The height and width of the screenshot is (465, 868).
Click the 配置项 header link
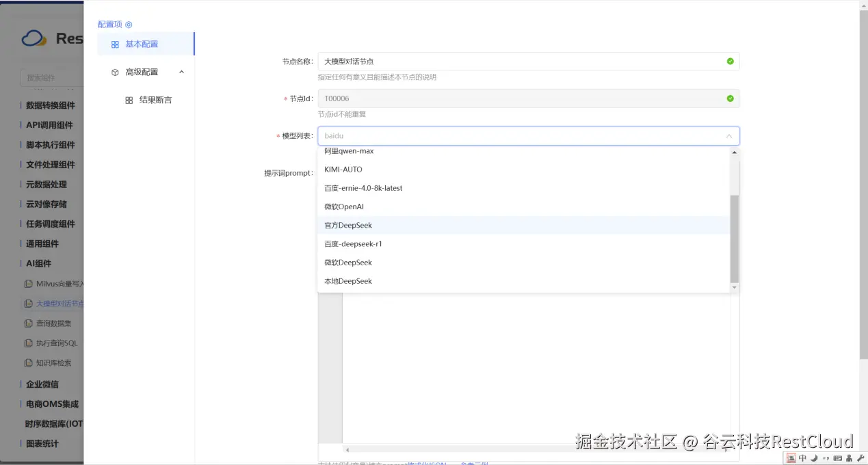[x=110, y=25]
